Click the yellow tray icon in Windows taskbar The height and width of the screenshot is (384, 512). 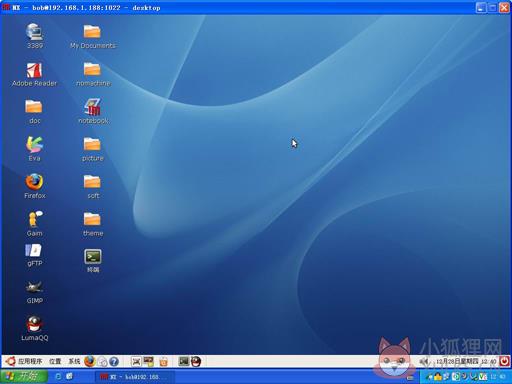(x=437, y=377)
